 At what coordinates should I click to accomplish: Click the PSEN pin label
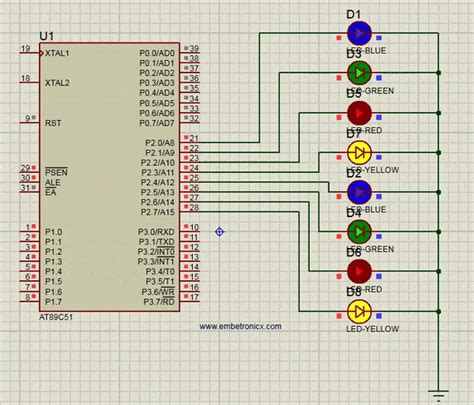pos(56,172)
